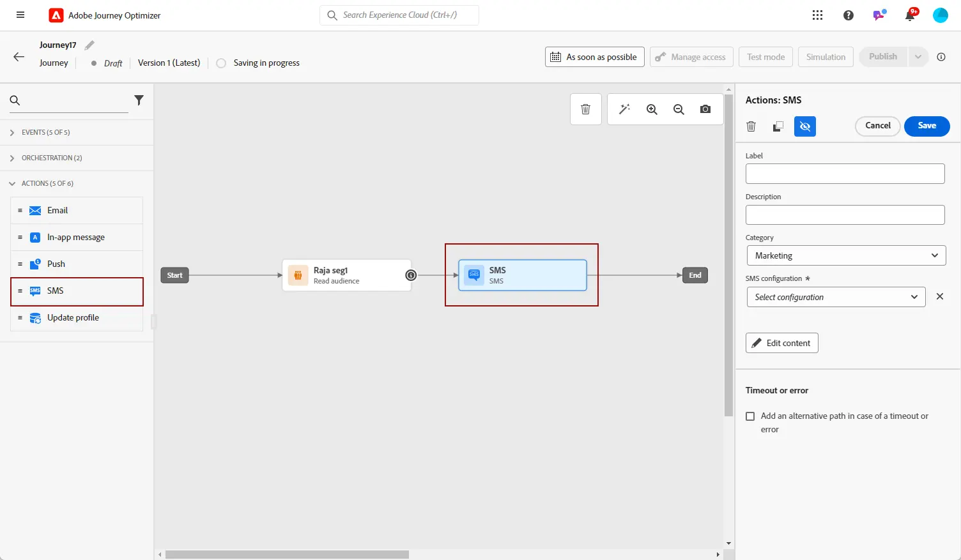Image resolution: width=961 pixels, height=560 pixels.
Task: Select the Push action in palette
Action: 77,264
